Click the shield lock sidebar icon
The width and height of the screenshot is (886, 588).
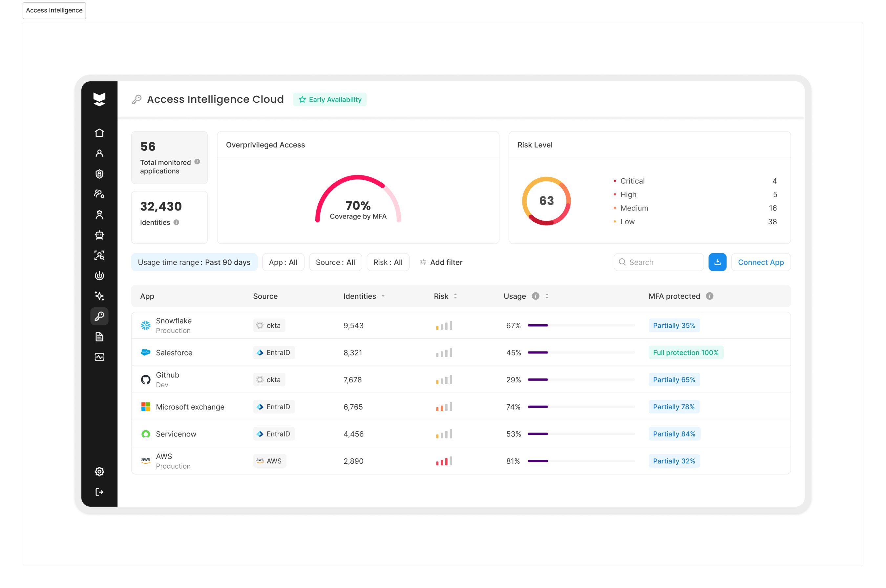pos(99,174)
